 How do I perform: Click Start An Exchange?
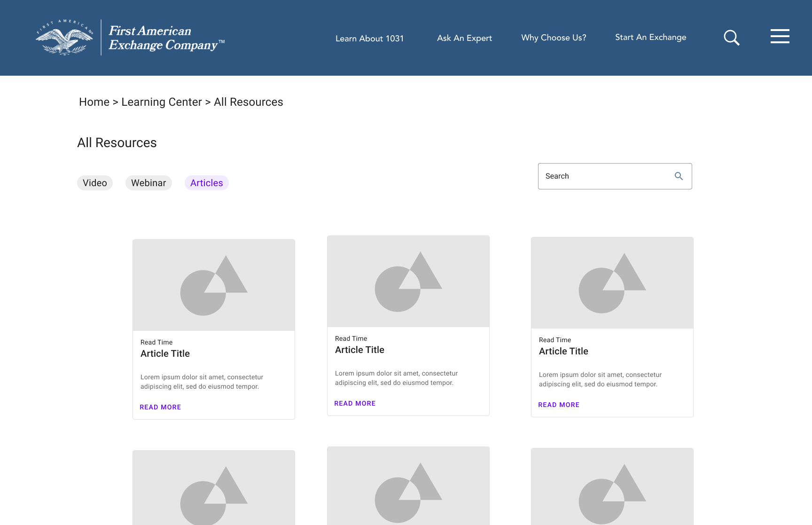tap(650, 37)
